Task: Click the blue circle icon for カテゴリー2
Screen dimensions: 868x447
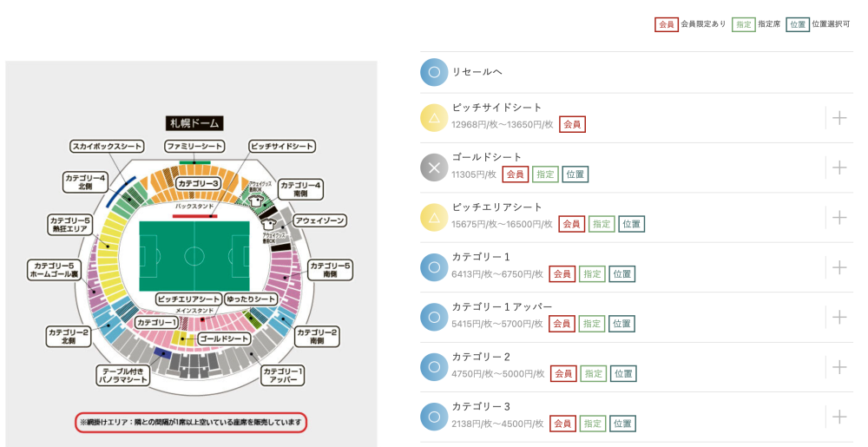Action: pos(434,367)
